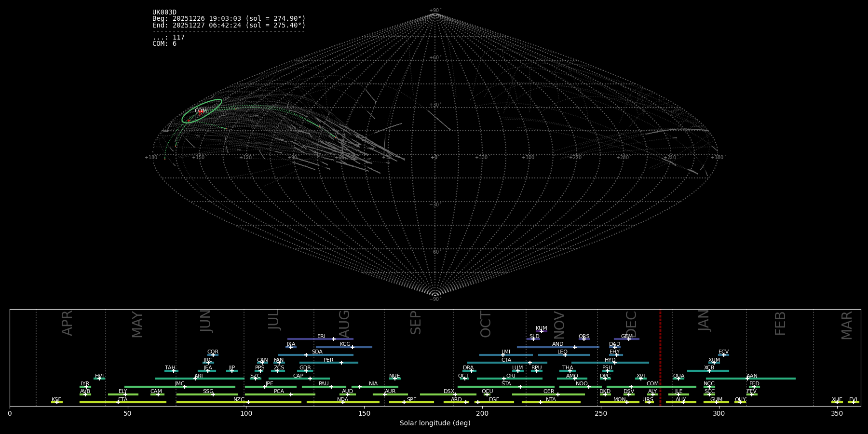Viewport: 868px width, 434px height.
Task: Click the NTA shower label
Action: [551, 400]
